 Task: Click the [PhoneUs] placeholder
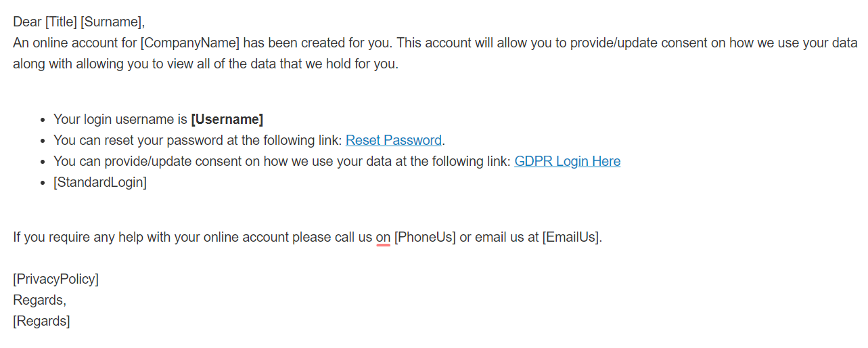(425, 238)
